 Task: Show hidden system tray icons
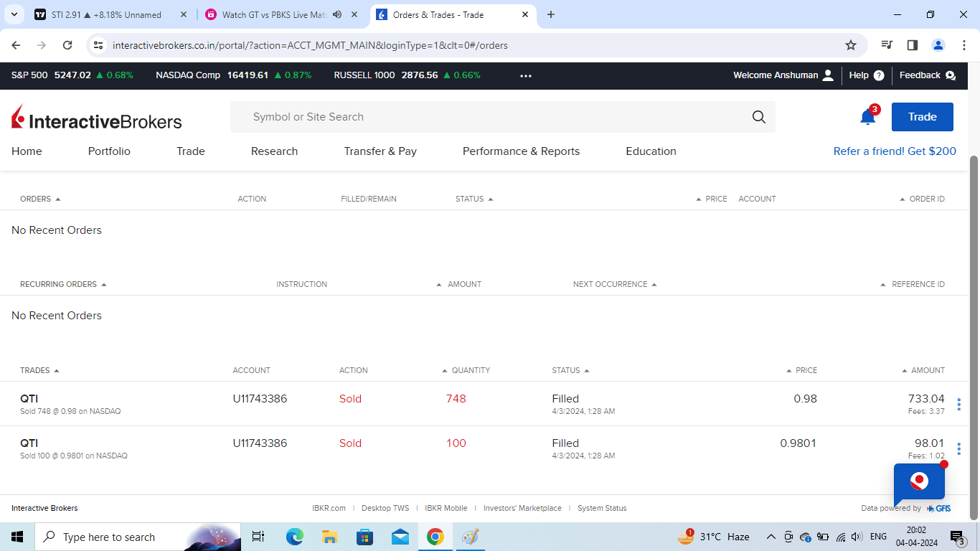point(771,537)
